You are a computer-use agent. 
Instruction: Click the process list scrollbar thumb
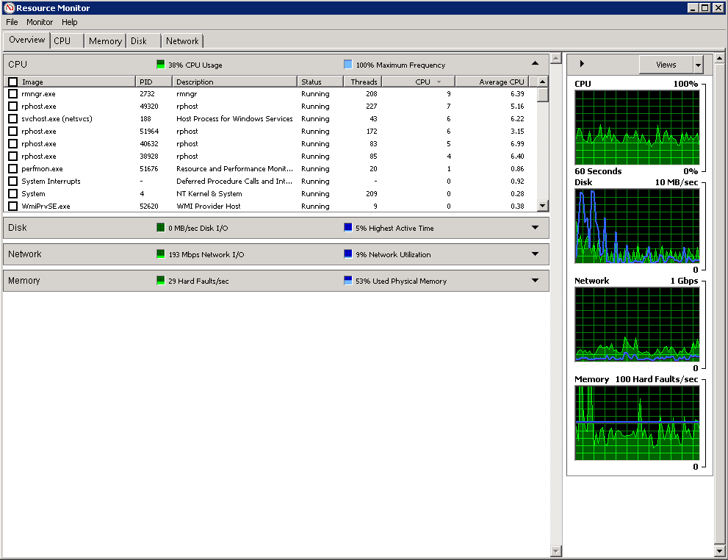(x=542, y=94)
